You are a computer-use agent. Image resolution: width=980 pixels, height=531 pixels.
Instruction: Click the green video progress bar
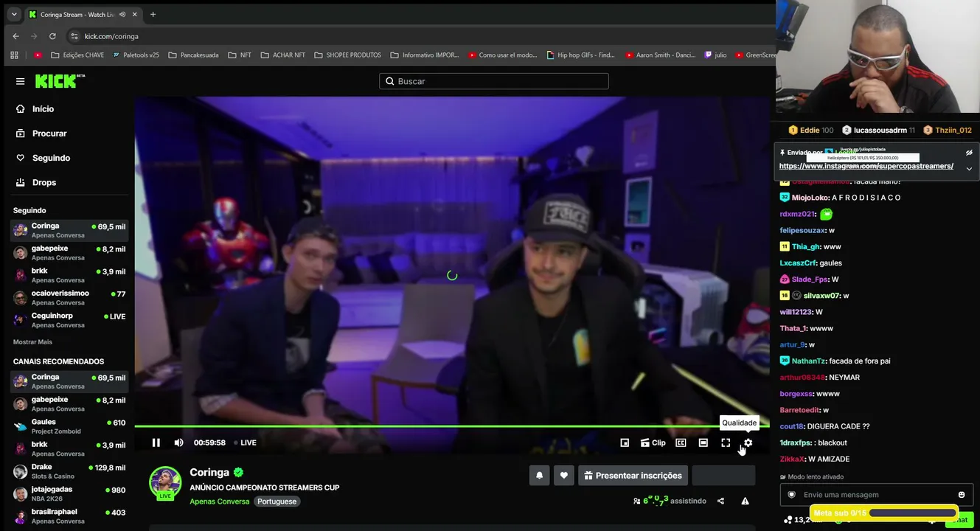[451, 426]
